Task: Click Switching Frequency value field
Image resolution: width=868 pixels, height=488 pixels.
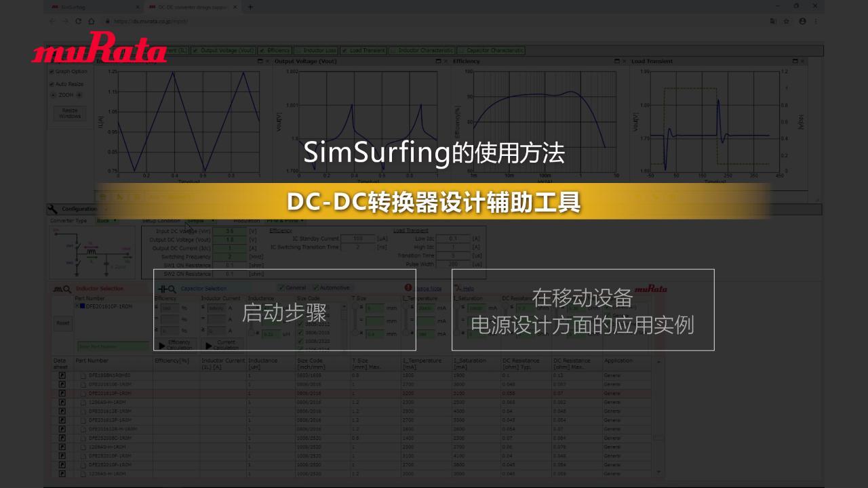Action: click(x=229, y=257)
